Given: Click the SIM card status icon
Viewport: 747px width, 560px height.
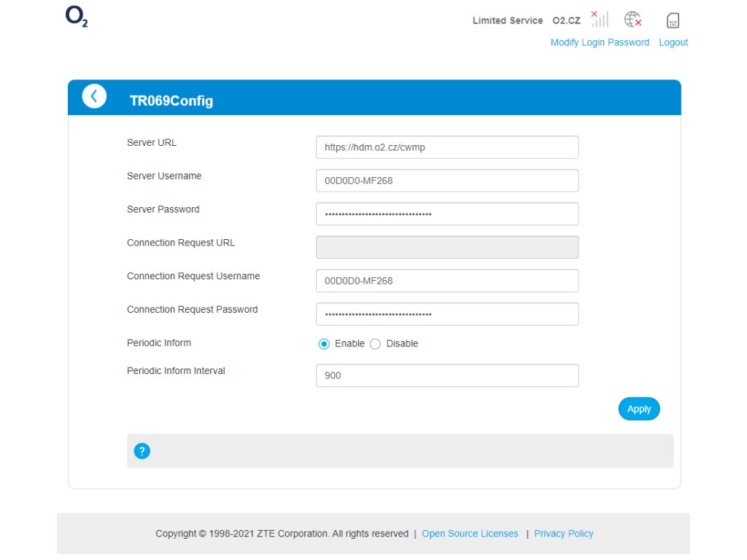Looking at the screenshot, I should tap(673, 20).
